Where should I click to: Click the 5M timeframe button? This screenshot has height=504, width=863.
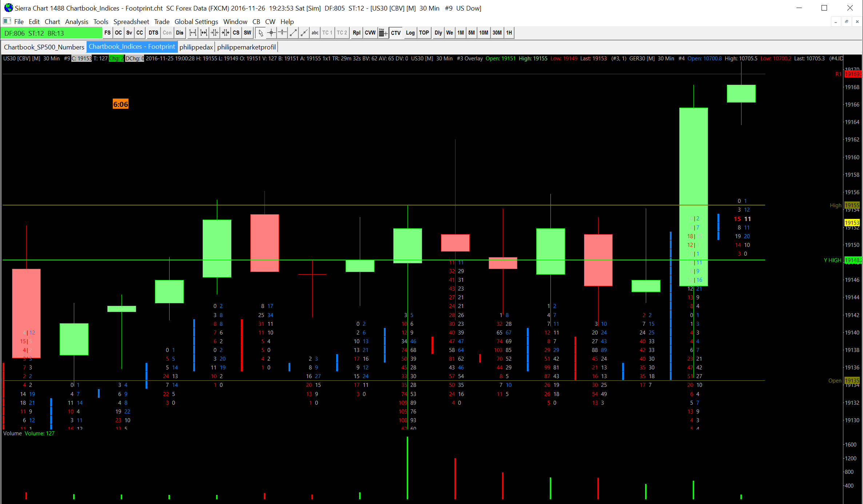(x=471, y=33)
